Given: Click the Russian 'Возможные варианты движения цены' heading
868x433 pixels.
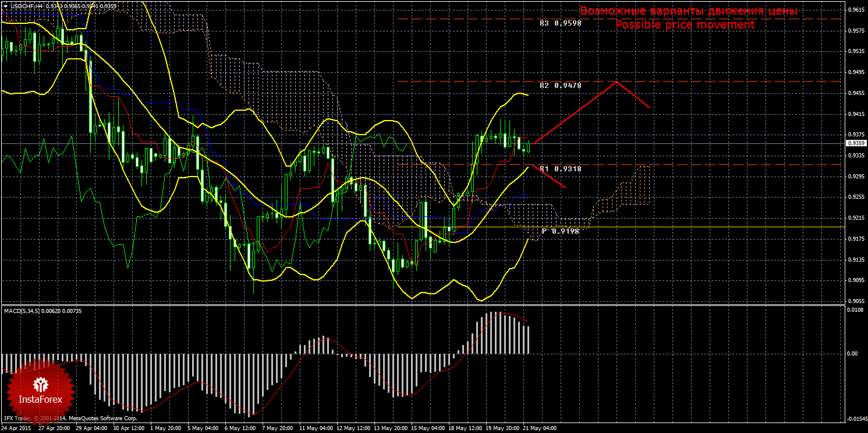Looking at the screenshot, I should [x=688, y=11].
